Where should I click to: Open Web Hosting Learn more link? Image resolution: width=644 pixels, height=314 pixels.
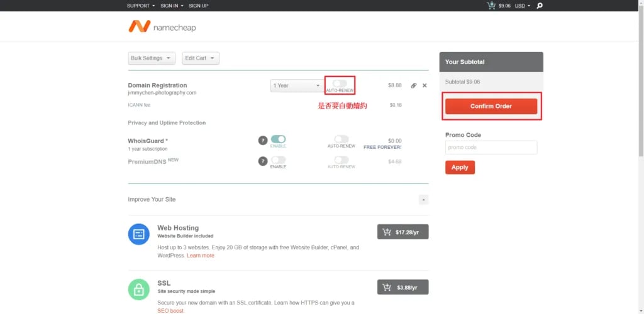201,256
